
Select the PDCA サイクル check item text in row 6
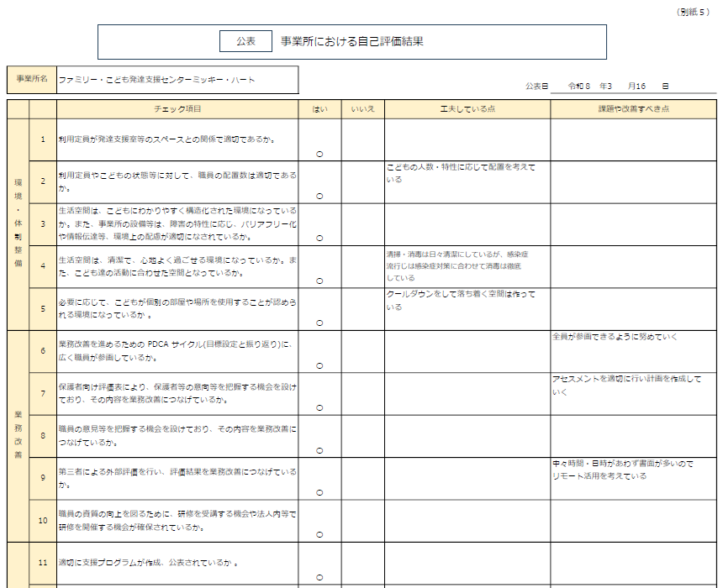pyautogui.click(x=177, y=350)
